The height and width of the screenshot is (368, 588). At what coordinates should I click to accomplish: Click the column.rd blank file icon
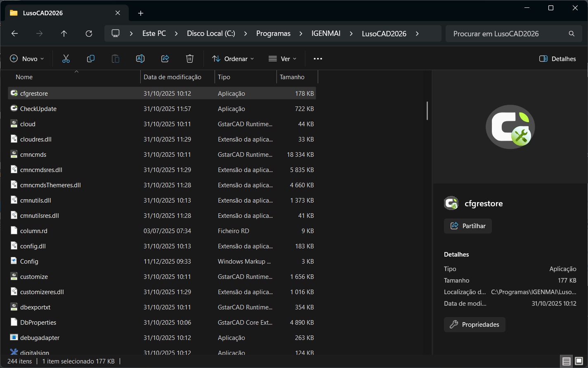click(x=14, y=231)
